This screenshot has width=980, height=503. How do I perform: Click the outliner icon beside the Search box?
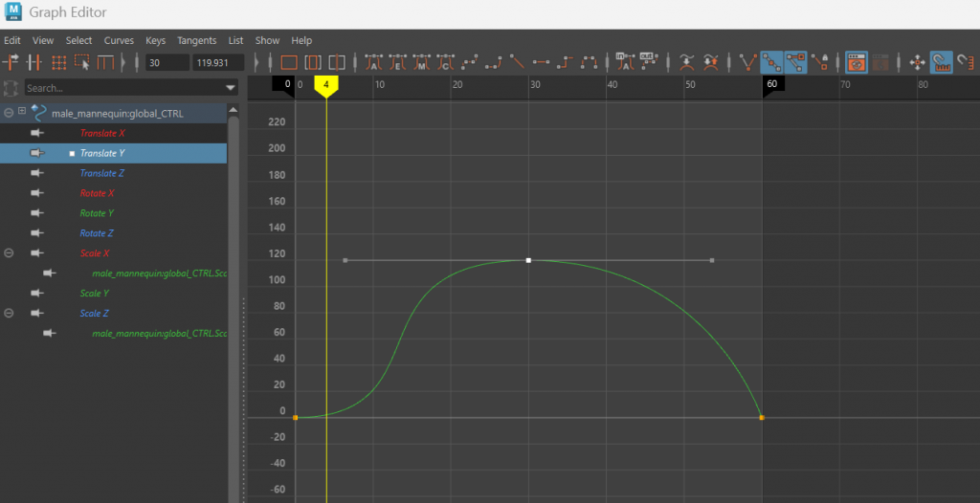tap(11, 87)
